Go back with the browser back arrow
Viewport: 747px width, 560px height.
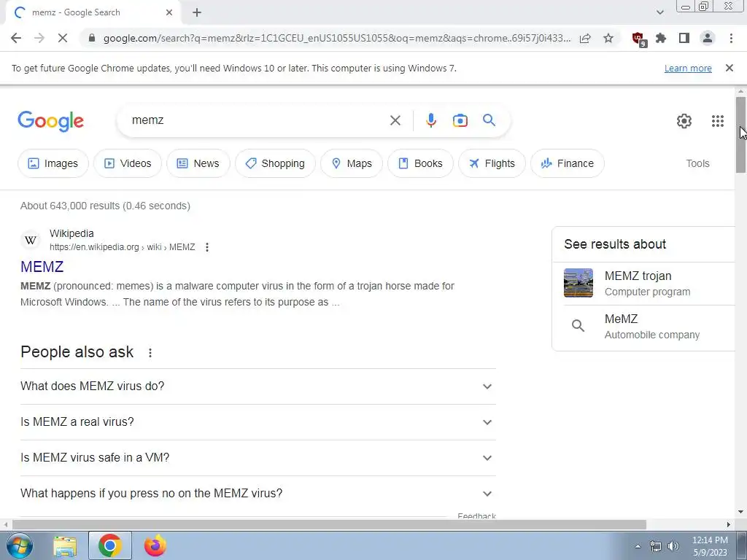point(16,38)
